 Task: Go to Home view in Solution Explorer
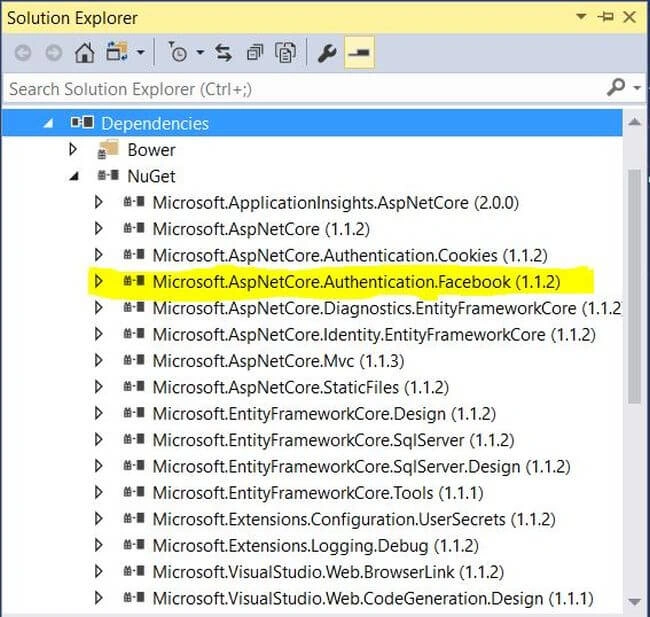pyautogui.click(x=85, y=53)
